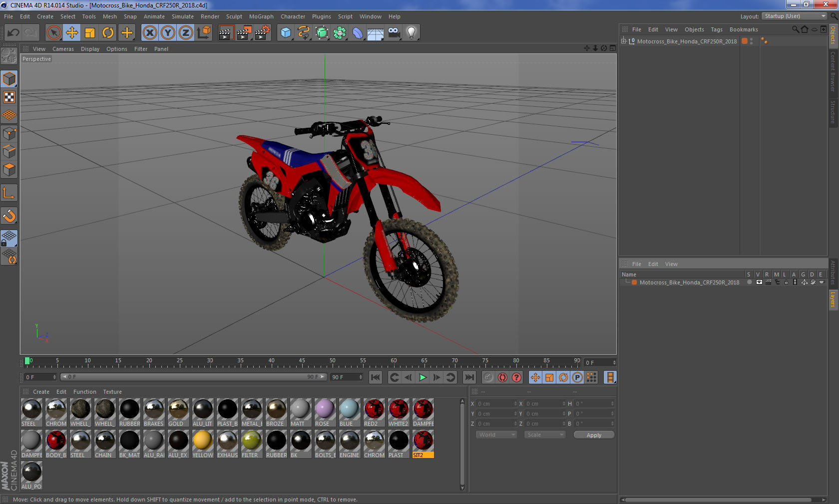Open the spline pen tools icon
Screen dimensions: 839x504
[304, 33]
